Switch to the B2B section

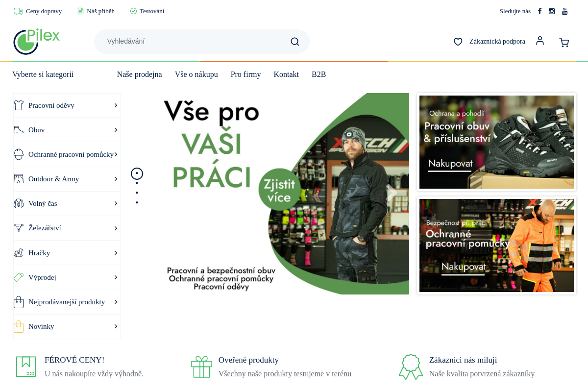[x=318, y=74]
